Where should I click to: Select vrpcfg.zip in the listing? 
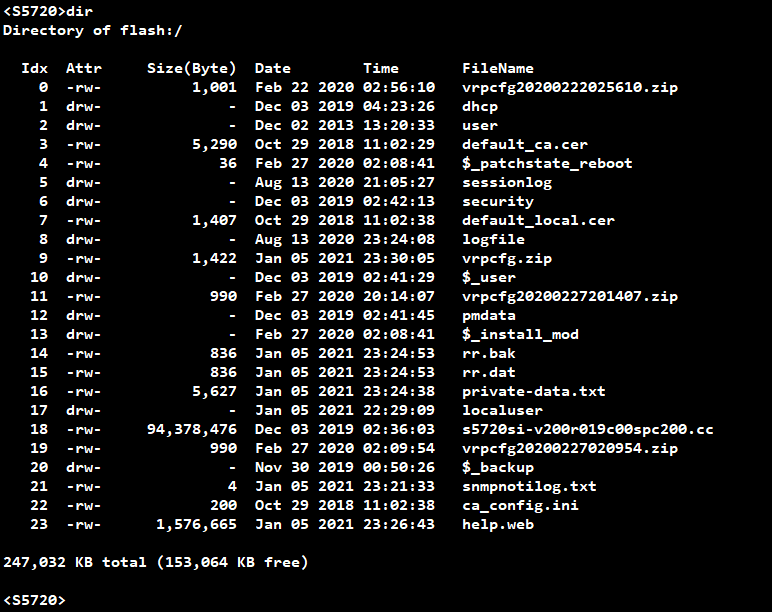[507, 259]
